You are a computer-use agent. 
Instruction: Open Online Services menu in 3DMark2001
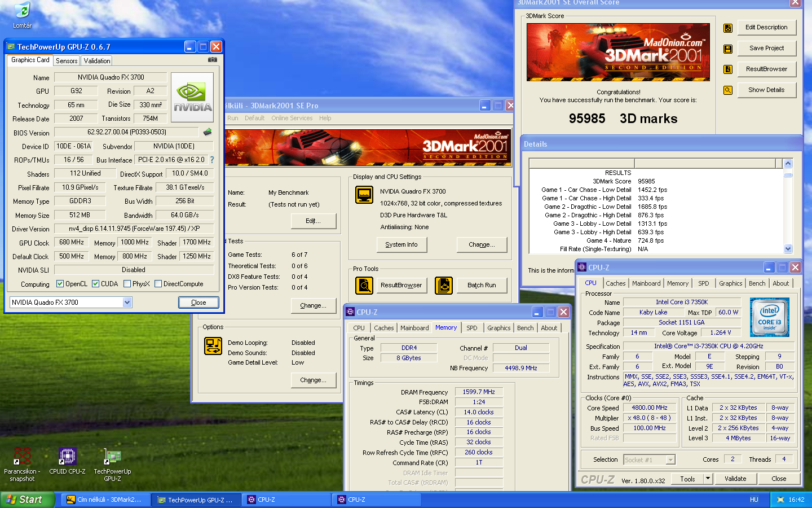point(292,118)
